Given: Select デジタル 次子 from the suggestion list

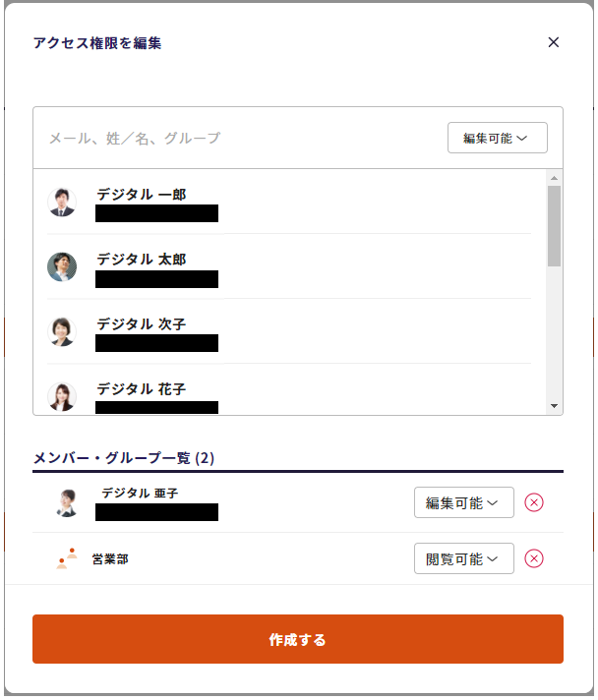Looking at the screenshot, I should (x=141, y=323).
